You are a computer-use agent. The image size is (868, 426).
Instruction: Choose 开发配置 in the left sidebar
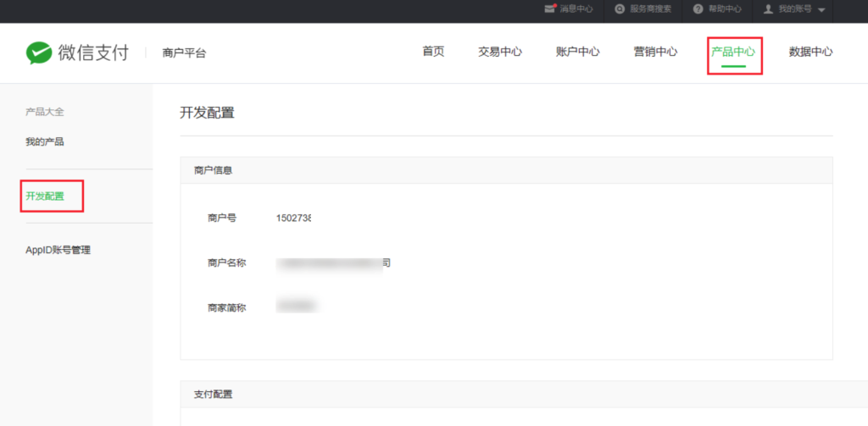(45, 196)
